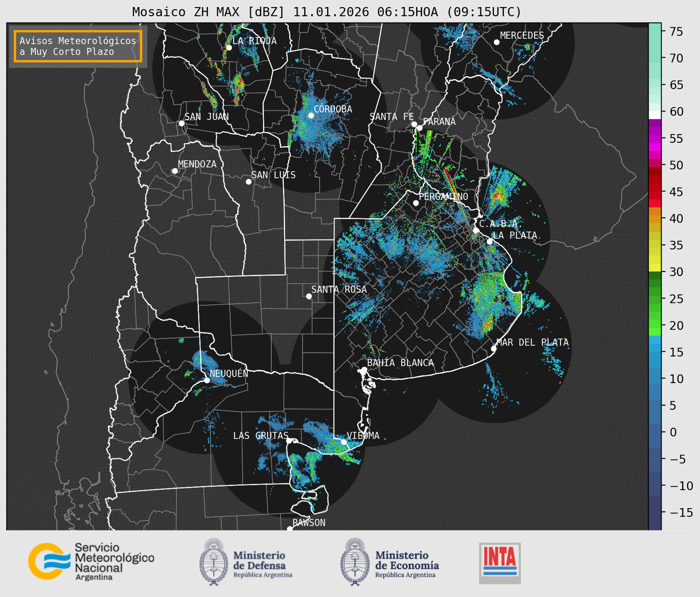Image resolution: width=700 pixels, height=597 pixels.
Task: Click the 0 dBZ label on the scale
Action: 673,433
